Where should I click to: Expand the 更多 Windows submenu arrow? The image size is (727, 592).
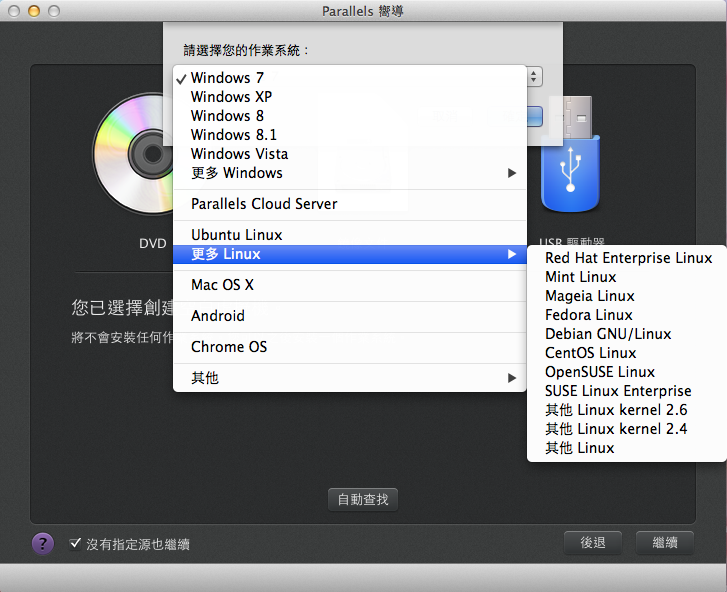pyautogui.click(x=511, y=173)
